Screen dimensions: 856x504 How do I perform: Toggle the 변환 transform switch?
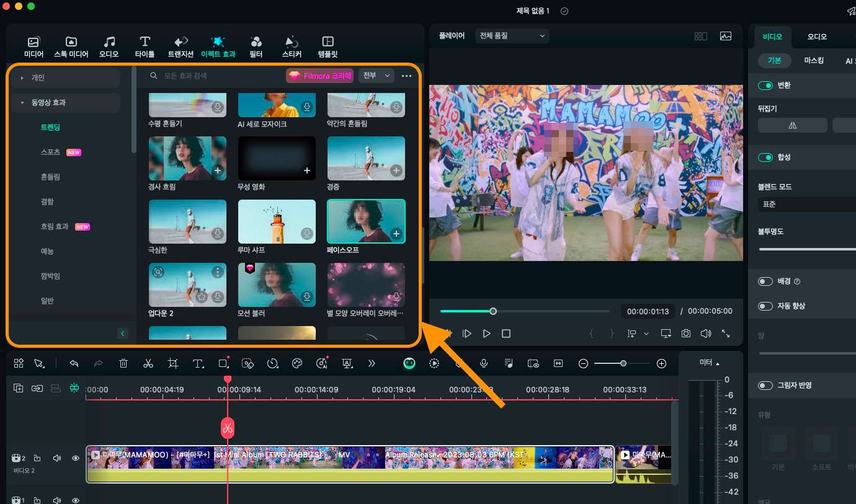coord(765,86)
